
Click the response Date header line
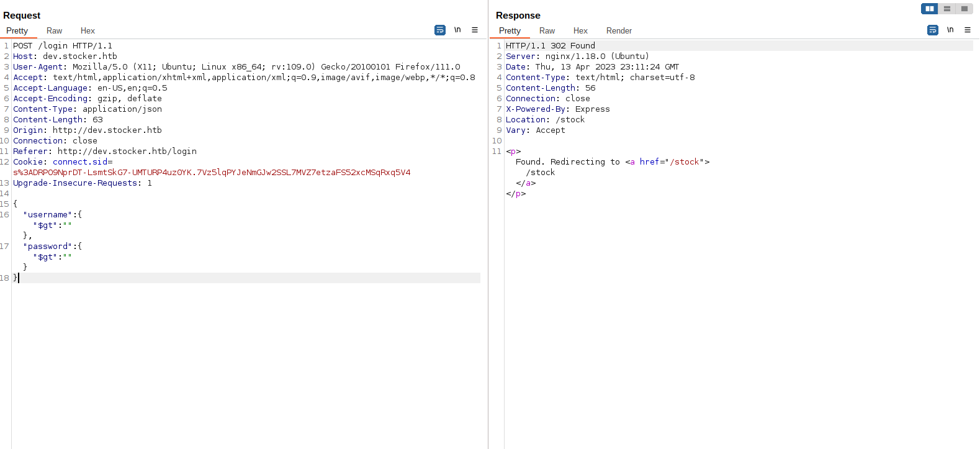[x=592, y=66]
